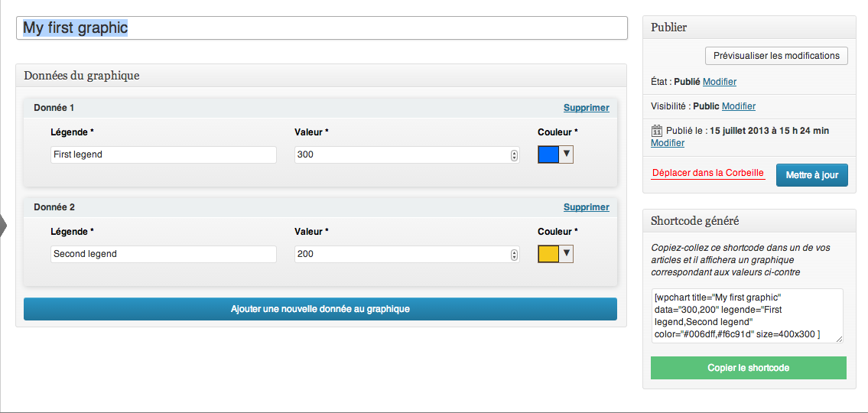Remove Donnée 2 with its Supprimer link

click(587, 207)
